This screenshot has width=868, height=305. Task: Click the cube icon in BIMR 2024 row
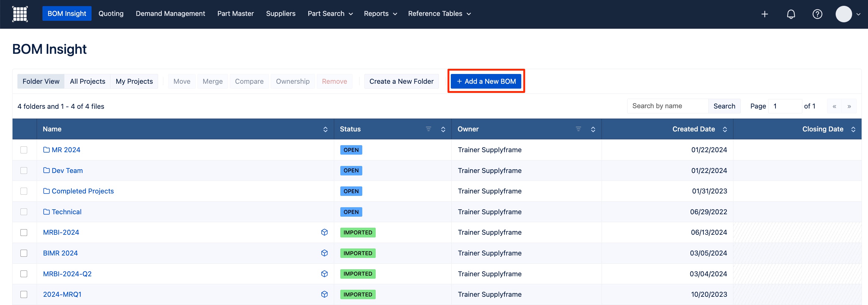pyautogui.click(x=324, y=253)
